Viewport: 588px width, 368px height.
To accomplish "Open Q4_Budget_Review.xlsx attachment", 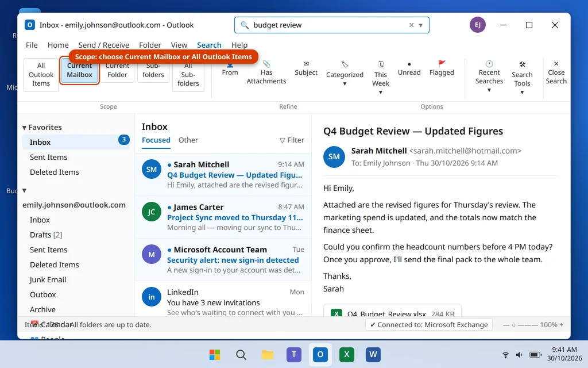I will tap(392, 310).
